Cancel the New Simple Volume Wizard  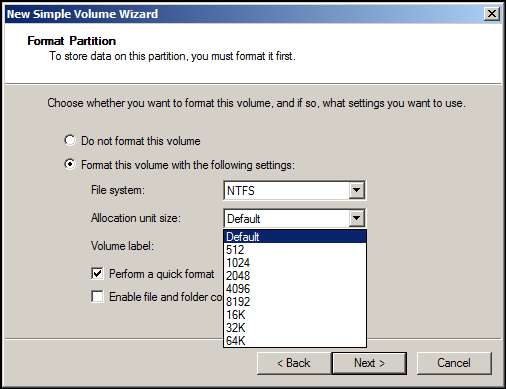[454, 363]
